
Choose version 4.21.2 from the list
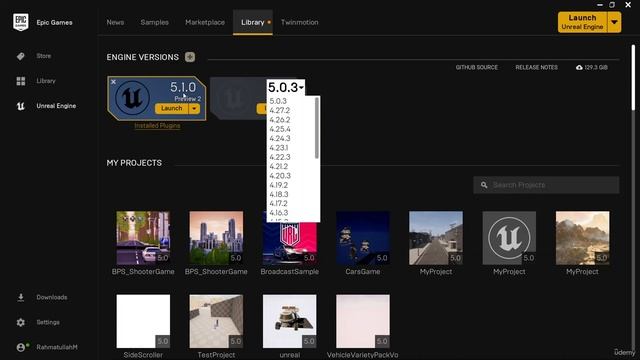279,167
